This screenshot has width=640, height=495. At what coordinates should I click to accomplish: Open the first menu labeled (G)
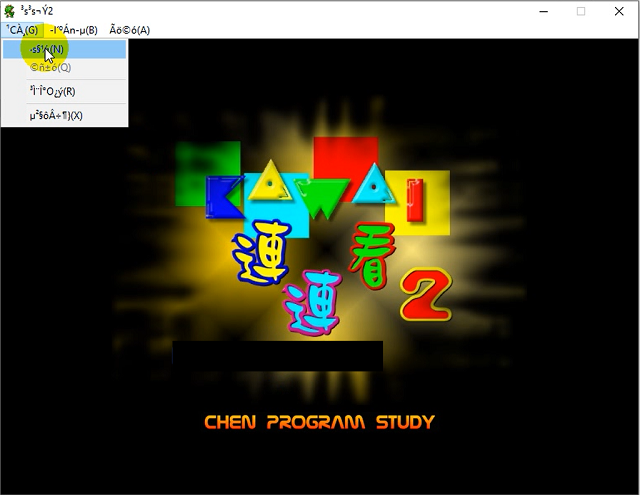(x=22, y=30)
